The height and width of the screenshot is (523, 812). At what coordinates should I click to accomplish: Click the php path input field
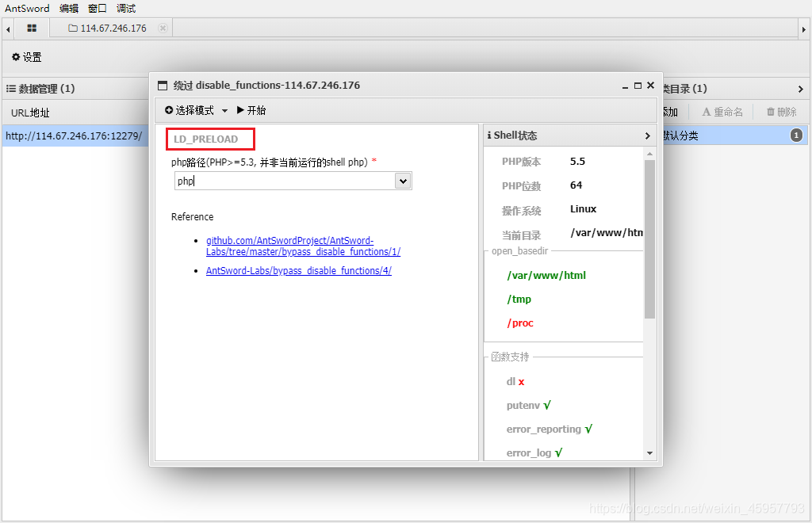285,181
